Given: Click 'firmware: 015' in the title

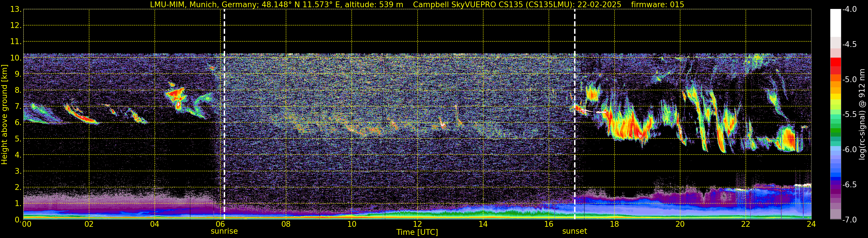Looking at the screenshot, I should pos(658,5).
